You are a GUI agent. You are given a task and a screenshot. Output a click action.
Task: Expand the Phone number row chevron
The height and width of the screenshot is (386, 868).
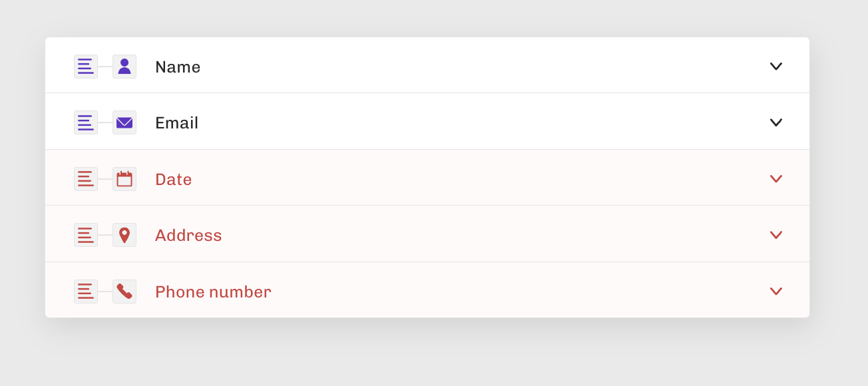(776, 291)
